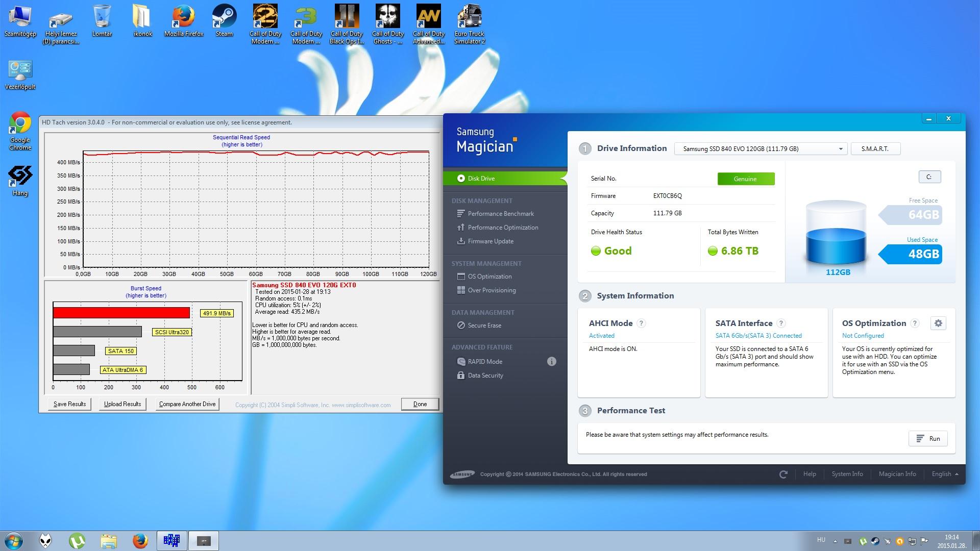This screenshot has height=551, width=980.
Task: Click the Average read: 435.2 MB/s line
Action: click(287, 312)
